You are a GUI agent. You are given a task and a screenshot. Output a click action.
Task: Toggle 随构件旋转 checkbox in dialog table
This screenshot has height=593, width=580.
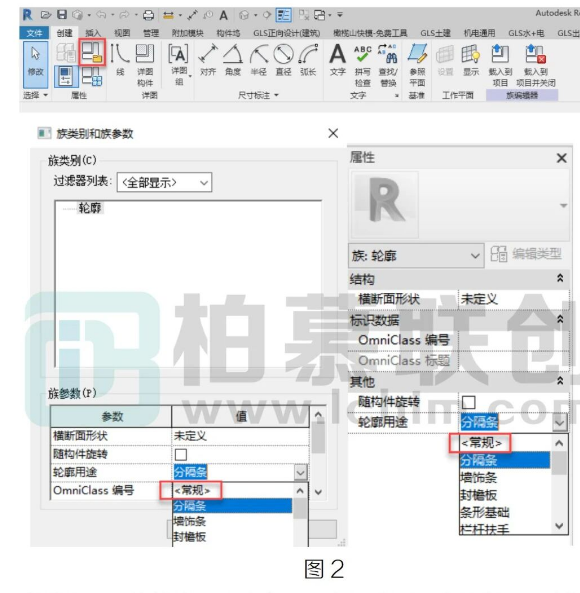pyautogui.click(x=181, y=454)
